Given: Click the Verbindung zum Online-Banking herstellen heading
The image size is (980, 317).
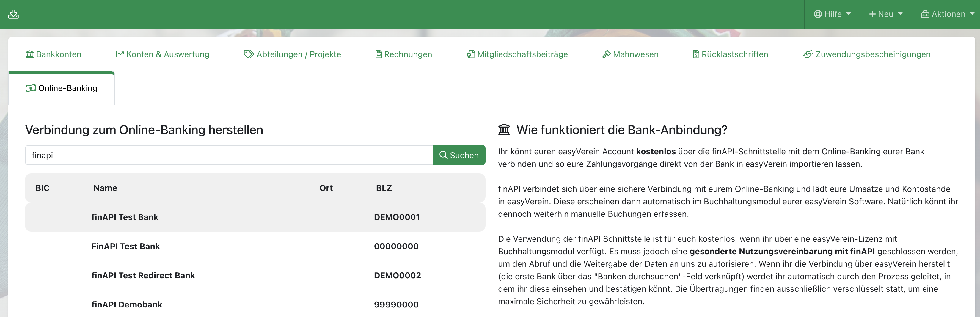Looking at the screenshot, I should 144,130.
